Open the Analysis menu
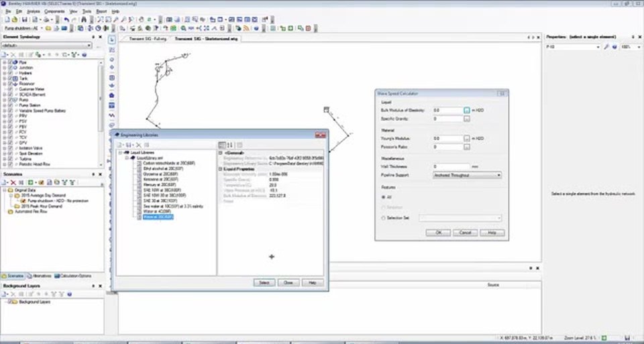The image size is (644, 344). (34, 11)
